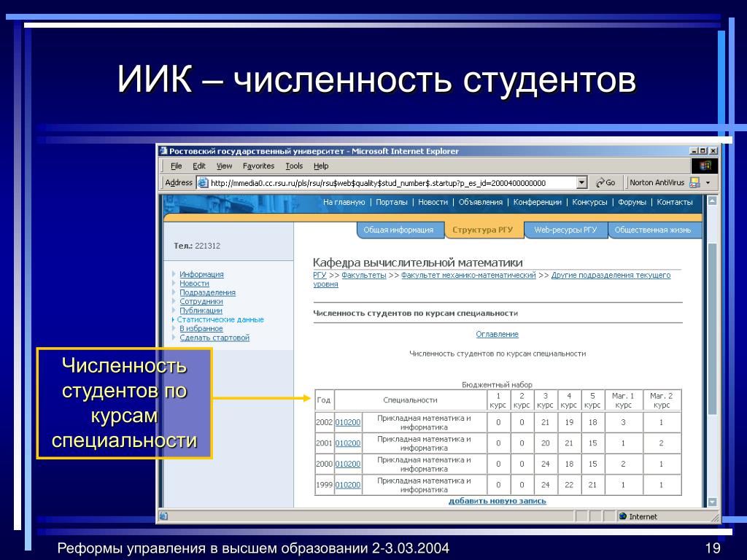This screenshot has height=560, width=747.
Task: Click the Оглавление link
Action: 498,334
